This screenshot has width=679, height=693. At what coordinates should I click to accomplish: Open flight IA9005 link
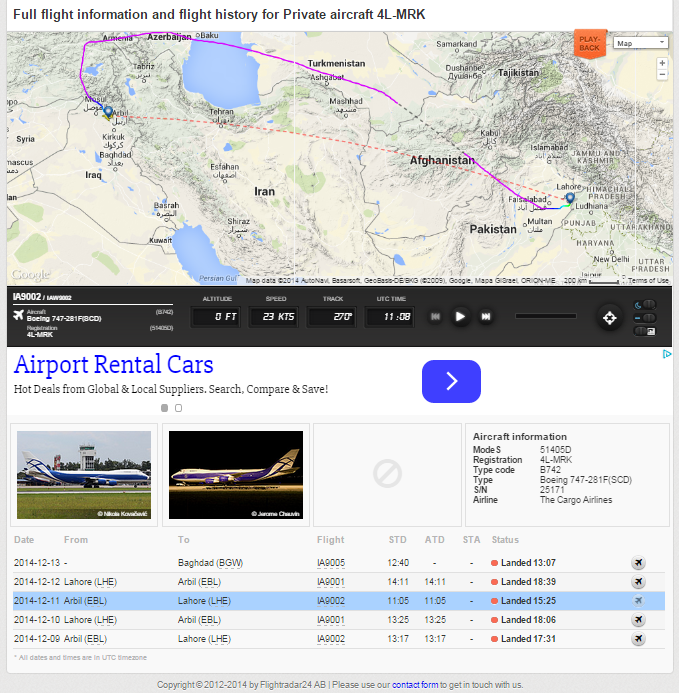tap(331, 563)
